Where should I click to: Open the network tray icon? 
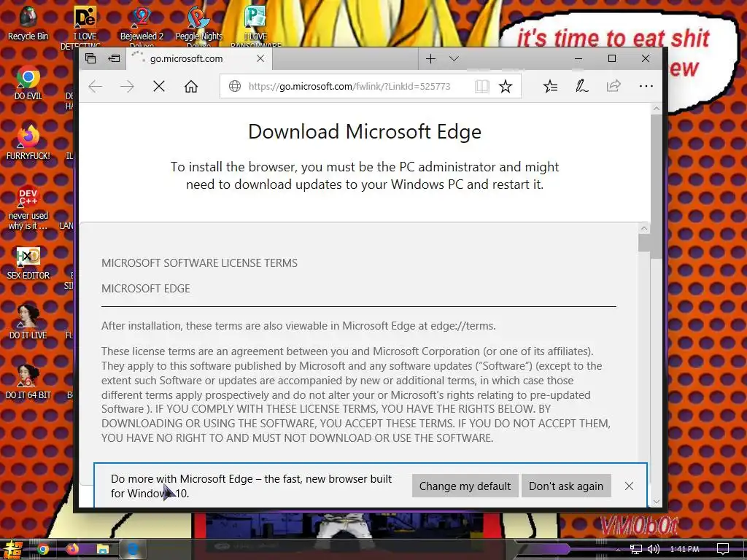[x=635, y=550]
